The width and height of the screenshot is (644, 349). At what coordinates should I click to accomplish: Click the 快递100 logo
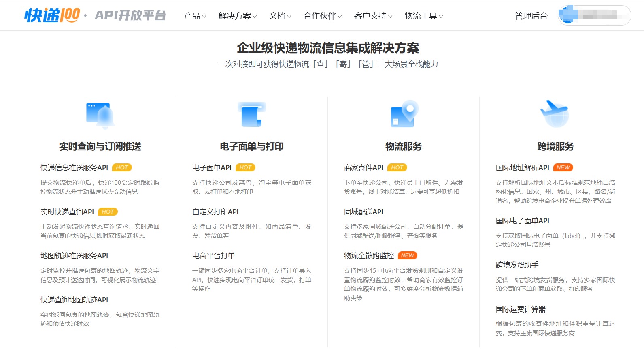(x=52, y=15)
